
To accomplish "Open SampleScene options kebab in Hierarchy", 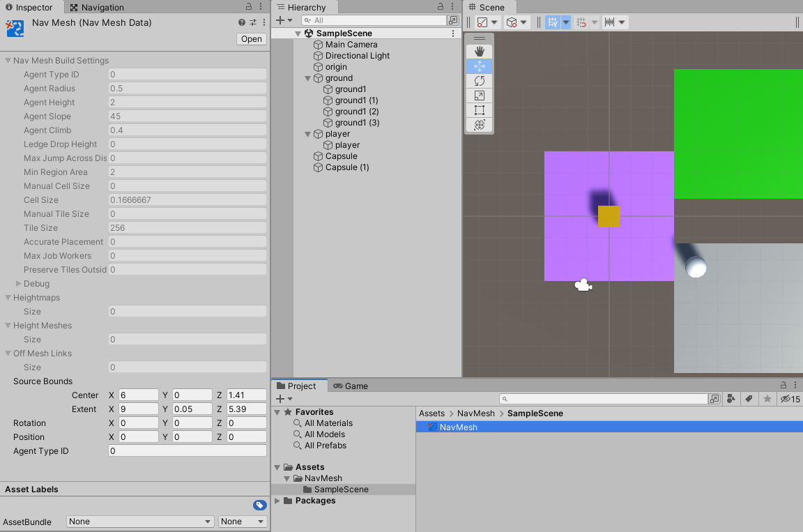I will click(x=453, y=33).
